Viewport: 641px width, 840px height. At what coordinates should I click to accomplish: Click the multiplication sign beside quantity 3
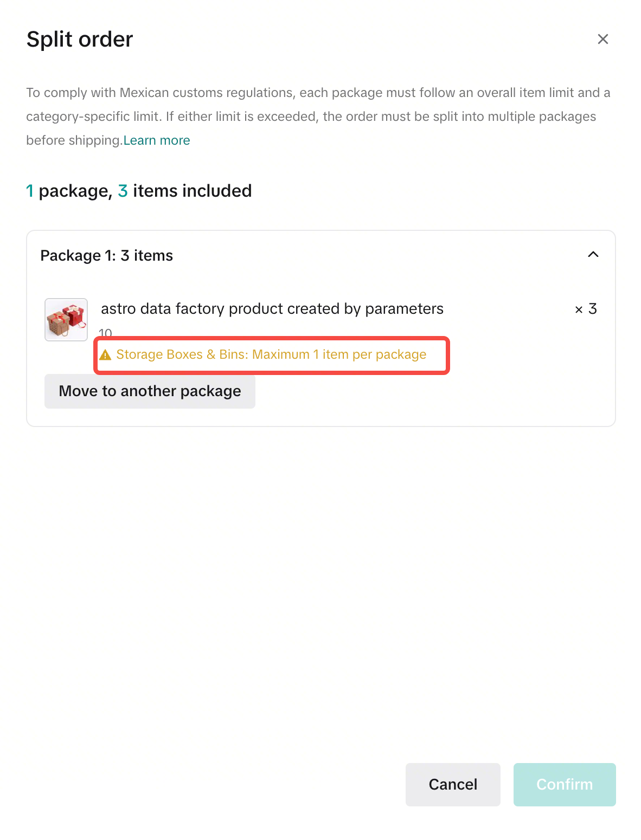click(x=579, y=309)
